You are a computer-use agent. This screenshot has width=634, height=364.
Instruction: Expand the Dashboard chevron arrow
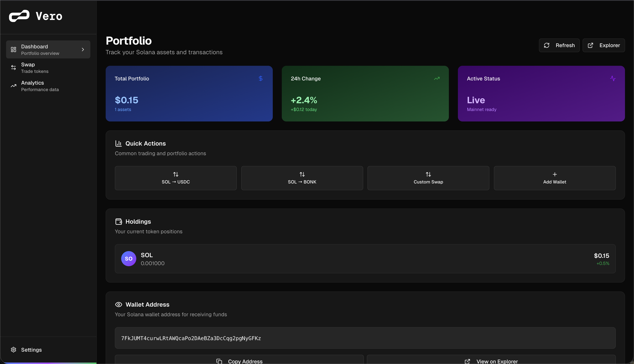point(83,49)
